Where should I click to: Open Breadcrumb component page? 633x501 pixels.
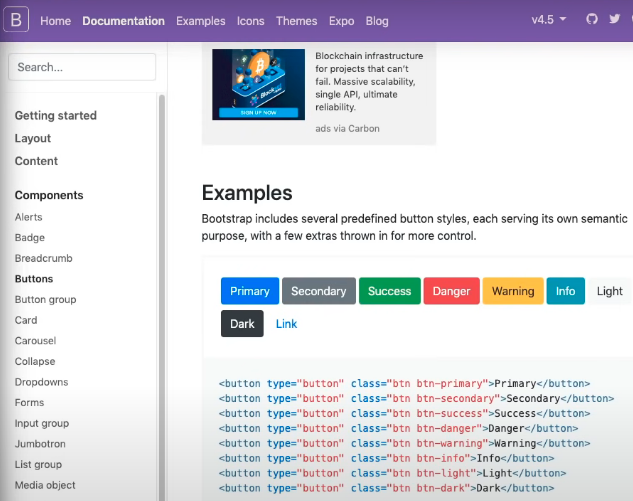(x=44, y=258)
